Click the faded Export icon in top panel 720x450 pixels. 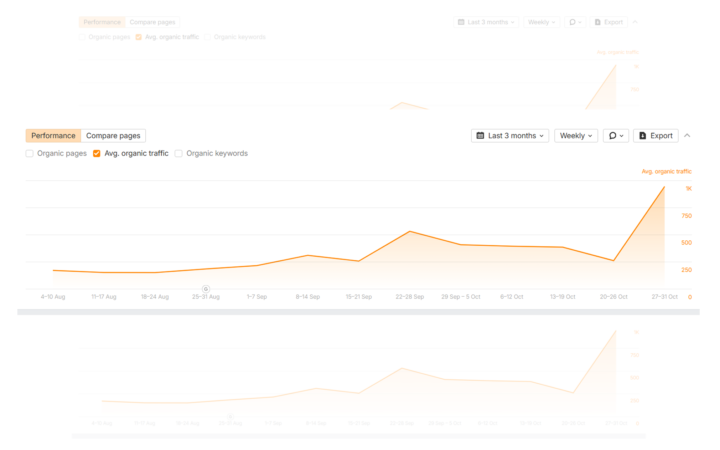(597, 22)
